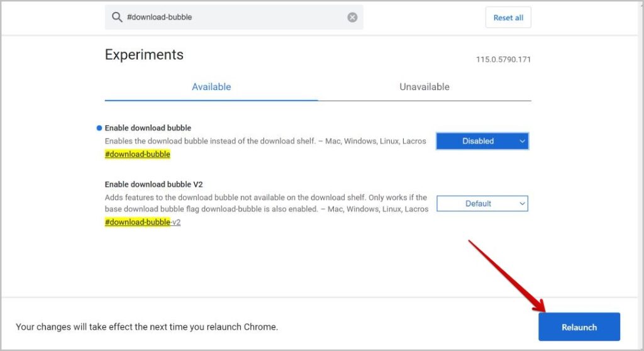Click the Chrome version number 115.0.5790.171
The image size is (644, 351).
pos(503,60)
